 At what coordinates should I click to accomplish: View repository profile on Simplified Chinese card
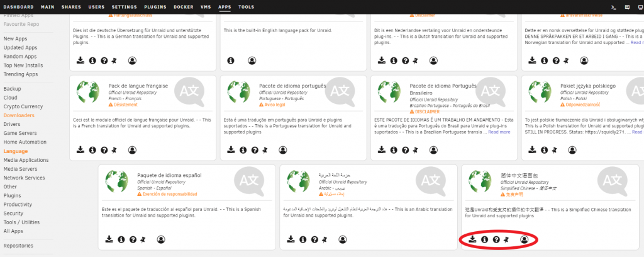point(524,239)
